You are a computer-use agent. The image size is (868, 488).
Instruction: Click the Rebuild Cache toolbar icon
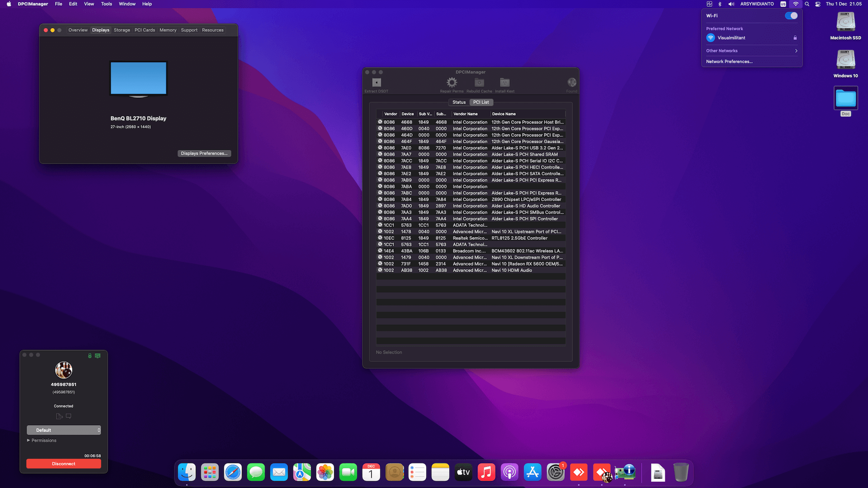(479, 82)
